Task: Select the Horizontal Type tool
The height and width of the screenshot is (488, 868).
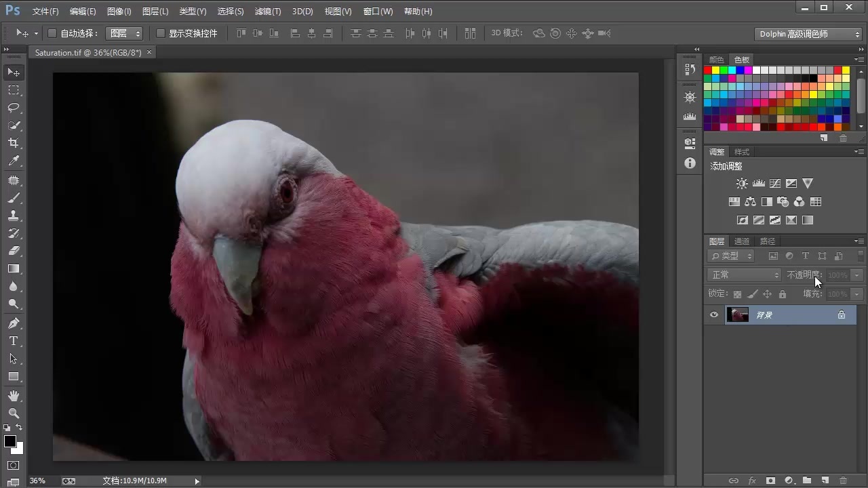Action: 14,341
